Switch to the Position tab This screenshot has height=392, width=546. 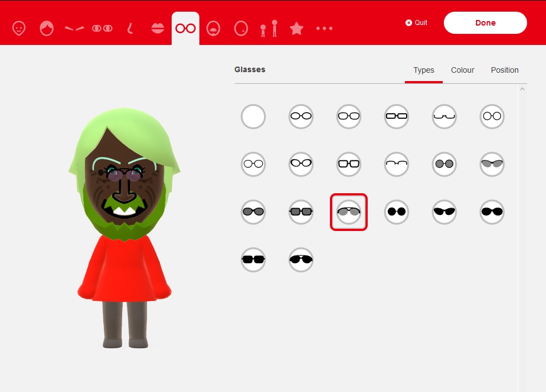click(x=504, y=70)
